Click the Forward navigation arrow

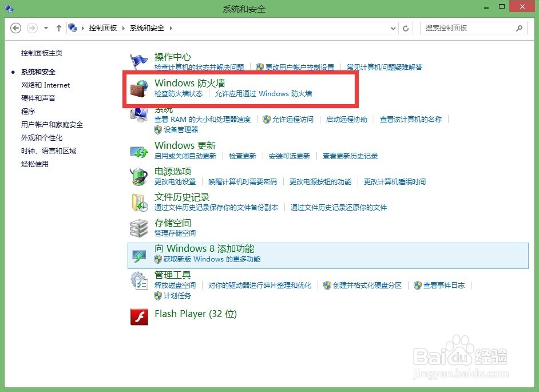coord(32,28)
